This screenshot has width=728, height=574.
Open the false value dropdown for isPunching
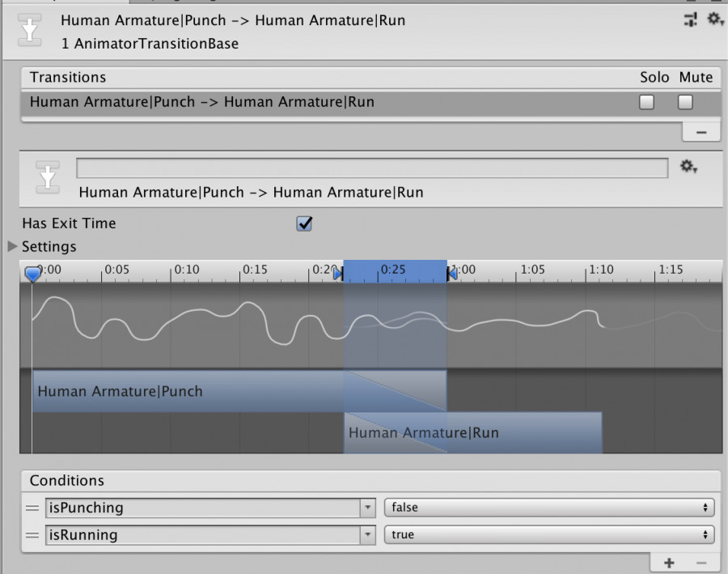(x=549, y=508)
